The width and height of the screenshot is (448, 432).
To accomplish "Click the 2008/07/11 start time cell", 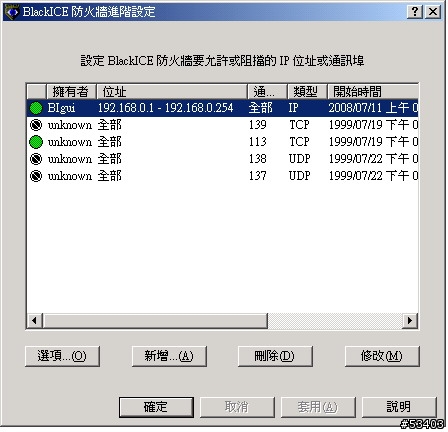I will [x=373, y=108].
